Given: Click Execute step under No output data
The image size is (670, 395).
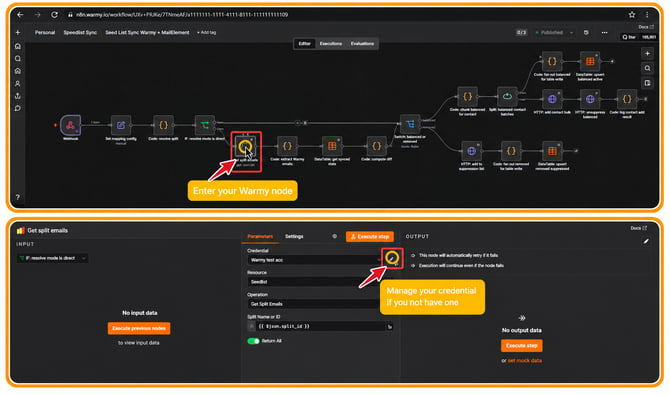Looking at the screenshot, I should [x=521, y=346].
